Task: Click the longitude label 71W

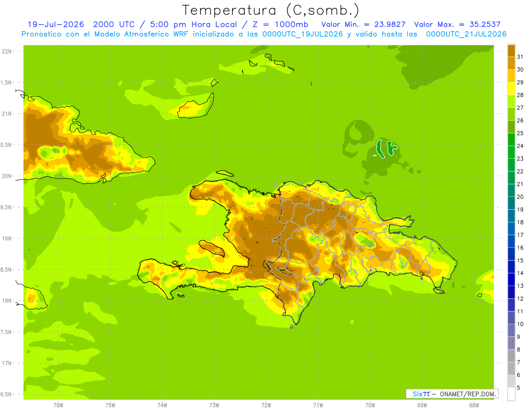Action: [x=318, y=405]
